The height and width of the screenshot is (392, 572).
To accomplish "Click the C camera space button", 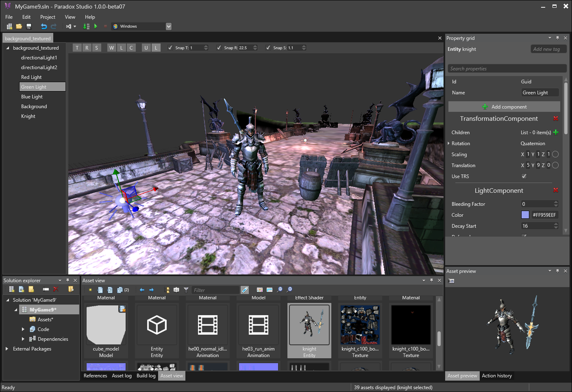I will point(132,47).
